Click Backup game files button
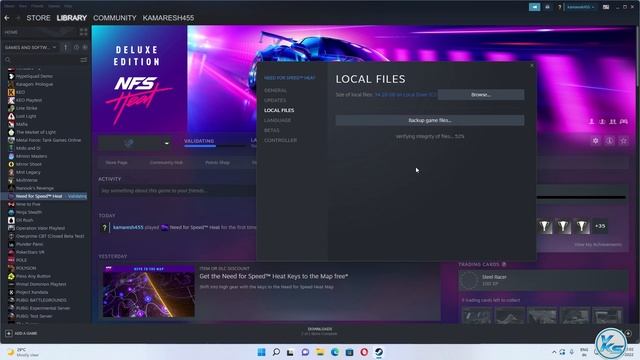Screen dimensions: 640x360 [430, 120]
